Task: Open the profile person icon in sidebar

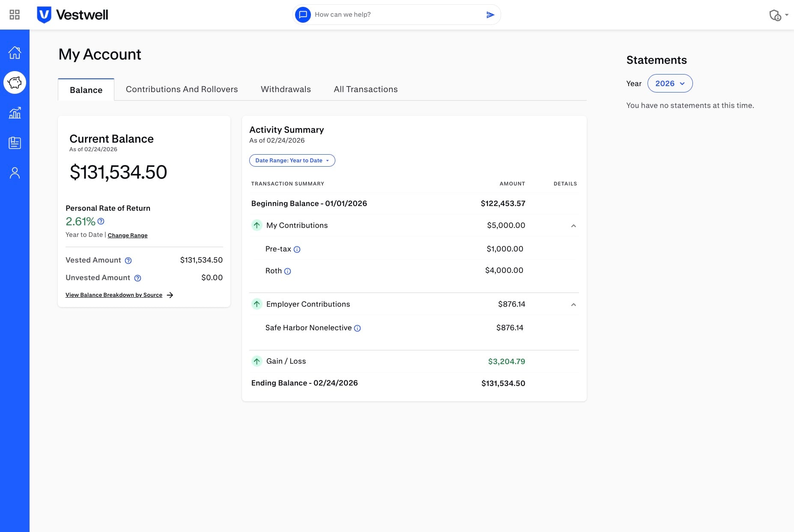Action: pyautogui.click(x=15, y=173)
